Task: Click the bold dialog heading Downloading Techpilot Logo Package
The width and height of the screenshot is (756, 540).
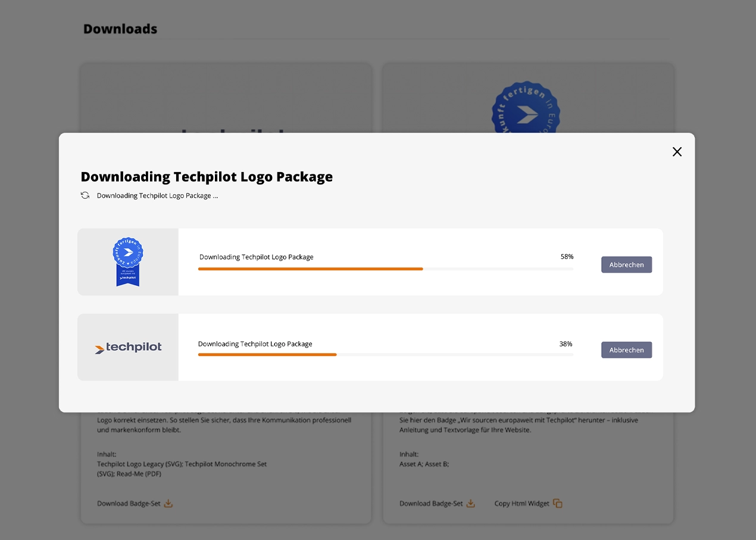Action: pos(207,177)
